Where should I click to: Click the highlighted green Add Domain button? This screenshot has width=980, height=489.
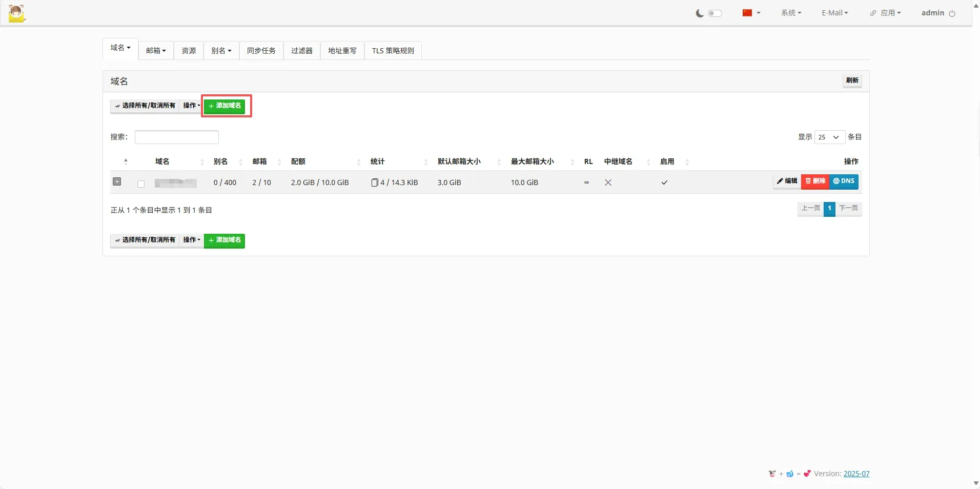[224, 106]
